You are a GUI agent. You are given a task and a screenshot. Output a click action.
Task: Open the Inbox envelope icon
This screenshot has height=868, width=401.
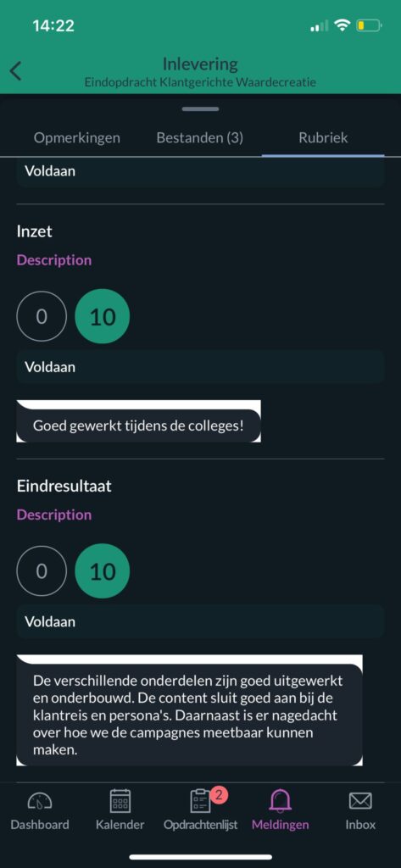(360, 801)
